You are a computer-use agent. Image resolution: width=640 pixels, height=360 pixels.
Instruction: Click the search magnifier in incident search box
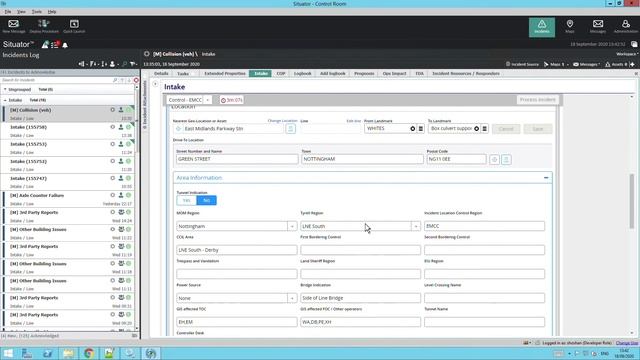pos(116,80)
